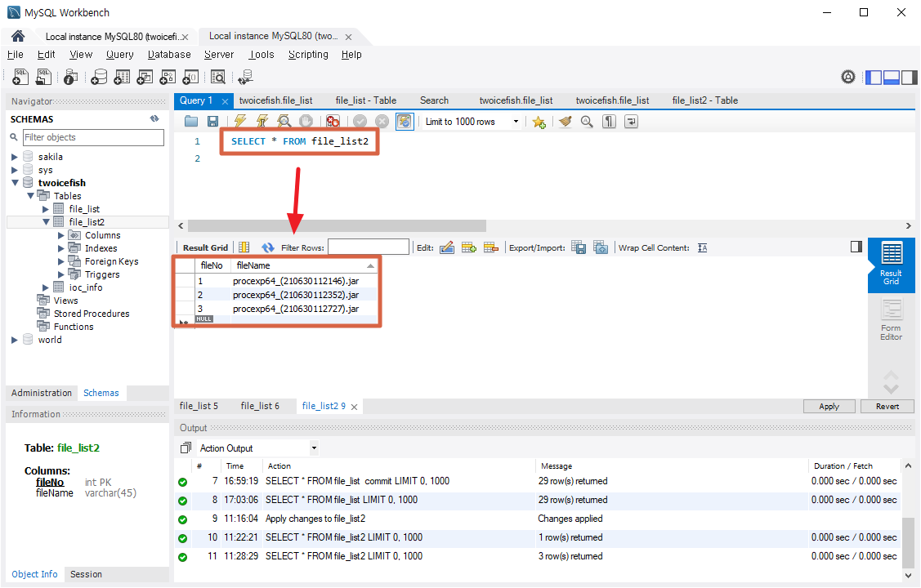Expand the file_list table node
Screen dimensions: 921x588
[x=46, y=209]
